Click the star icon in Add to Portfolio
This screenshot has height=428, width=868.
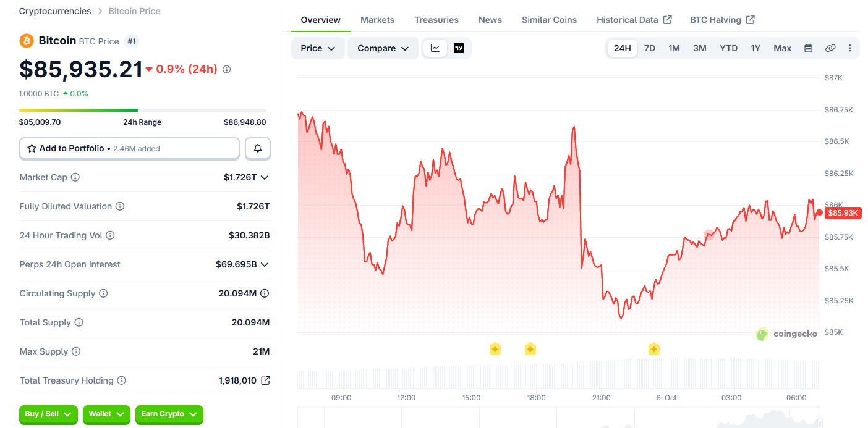click(32, 148)
